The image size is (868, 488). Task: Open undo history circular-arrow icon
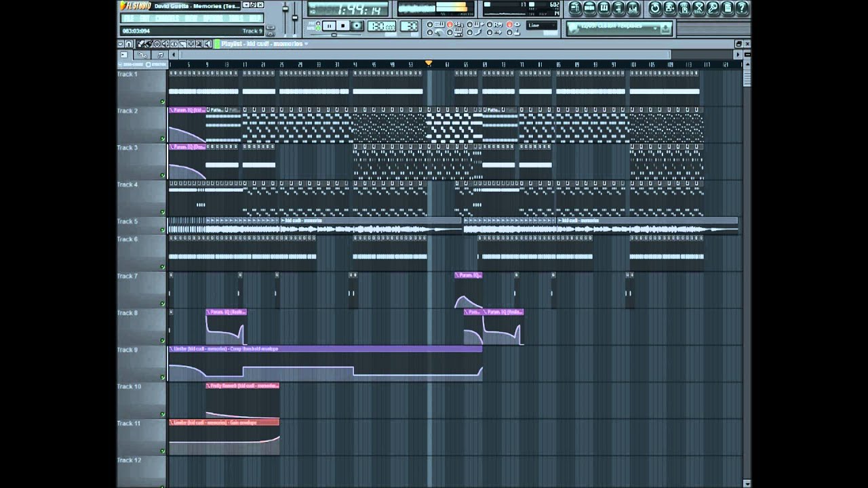655,9
